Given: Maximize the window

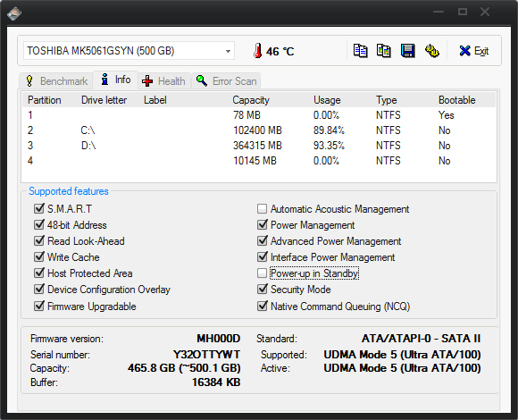Looking at the screenshot, I should point(462,12).
